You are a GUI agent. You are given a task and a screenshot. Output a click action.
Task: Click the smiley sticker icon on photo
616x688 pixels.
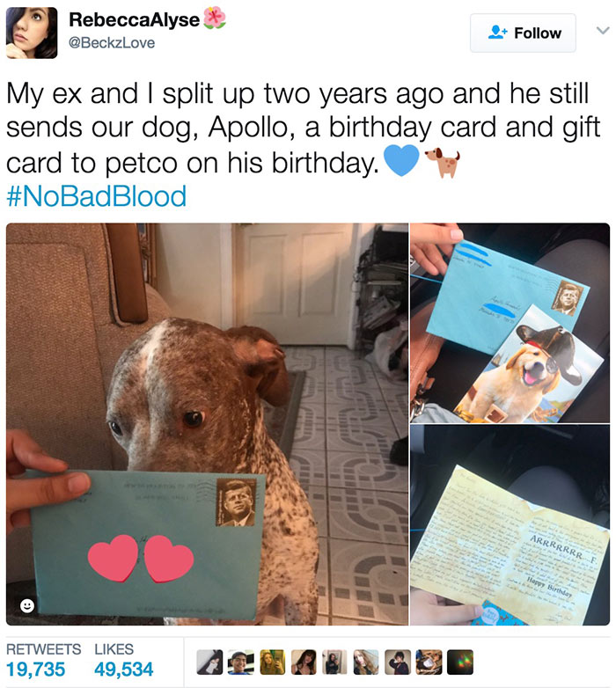point(27,606)
